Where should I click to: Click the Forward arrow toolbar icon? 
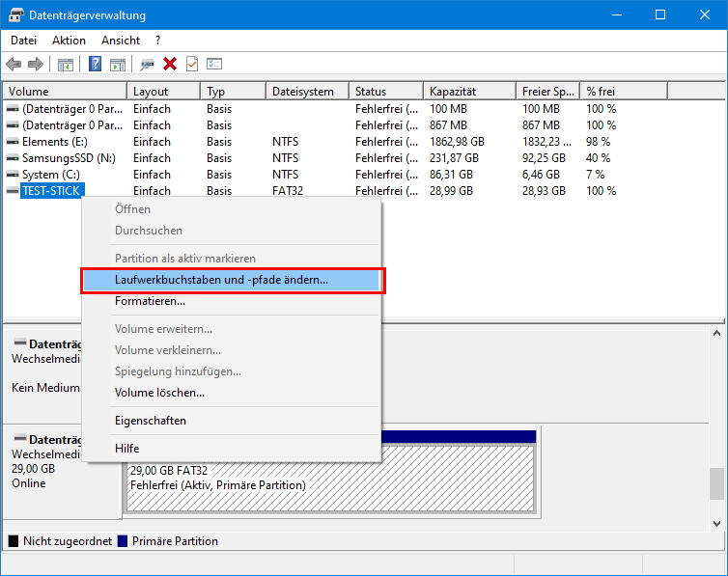(36, 64)
